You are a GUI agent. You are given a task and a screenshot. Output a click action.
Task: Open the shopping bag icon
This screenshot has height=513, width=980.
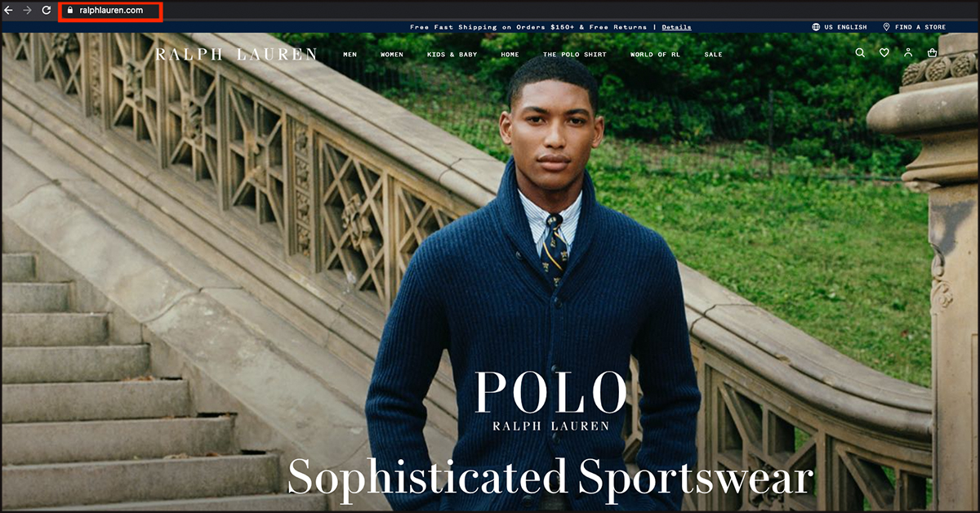pos(933,53)
